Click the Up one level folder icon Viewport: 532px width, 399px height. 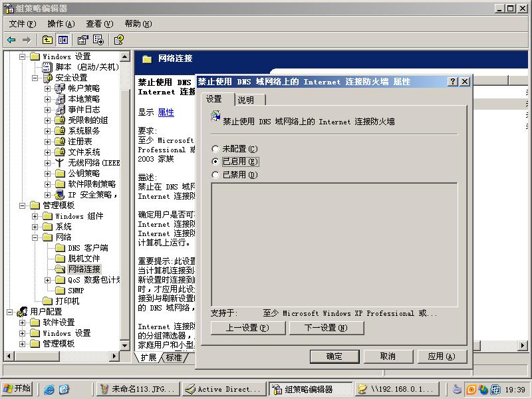[47, 40]
